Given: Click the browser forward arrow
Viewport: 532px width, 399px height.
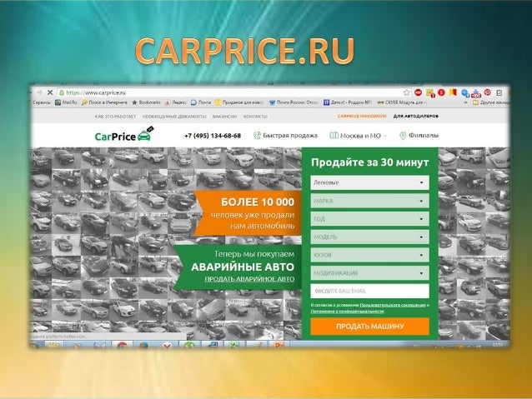Looking at the screenshot, I should coord(39,92).
